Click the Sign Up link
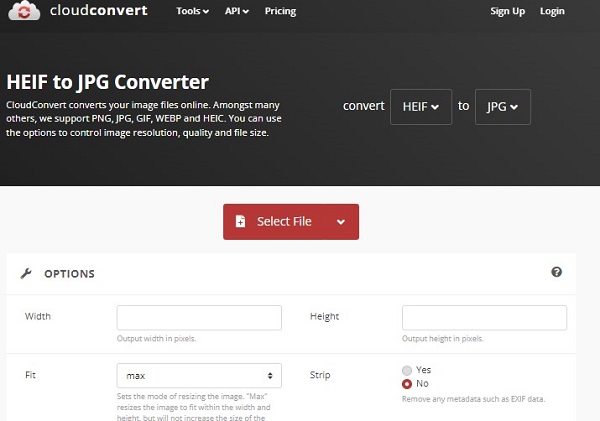The width and height of the screenshot is (600, 421). (x=507, y=11)
